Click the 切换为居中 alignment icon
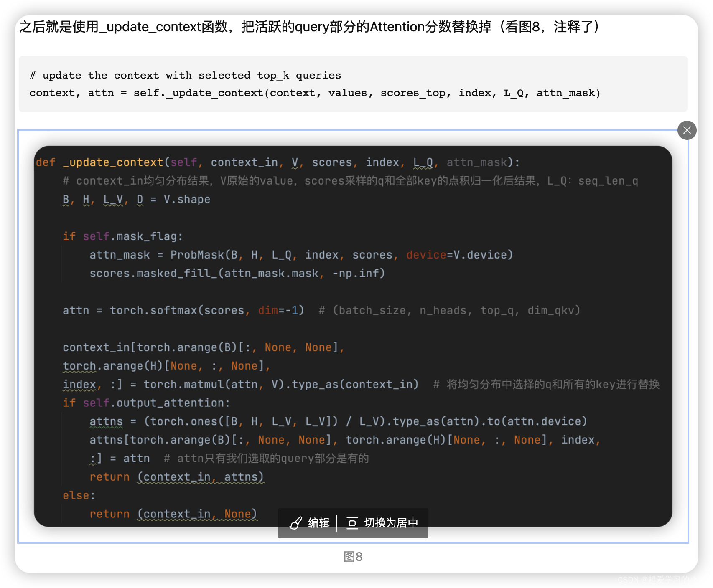 pyautogui.click(x=352, y=523)
